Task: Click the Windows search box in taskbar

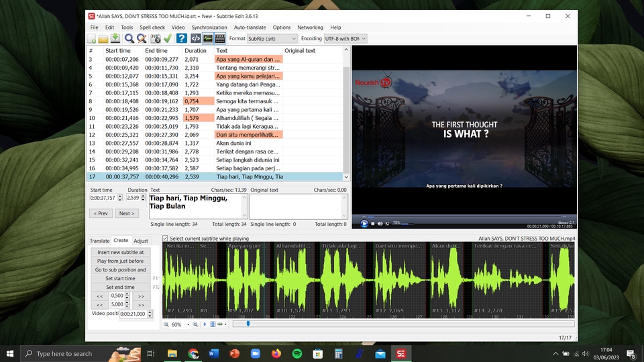Action: (80, 353)
